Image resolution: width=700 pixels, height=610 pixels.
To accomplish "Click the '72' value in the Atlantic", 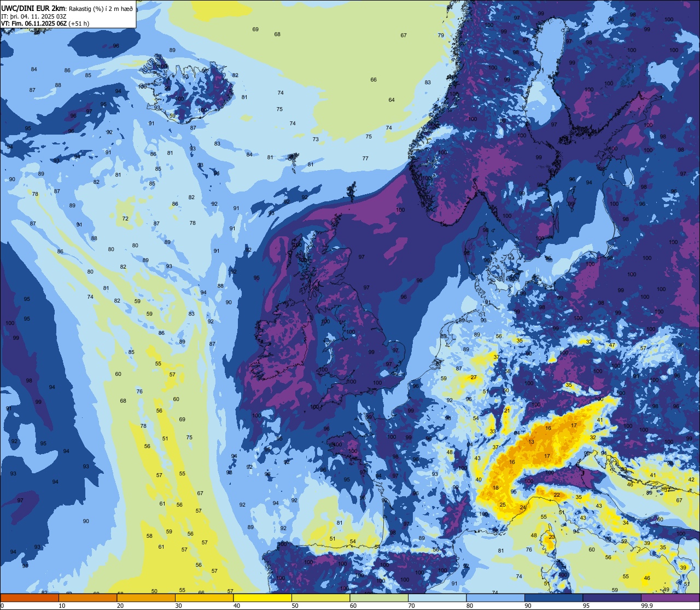I will point(125,218).
